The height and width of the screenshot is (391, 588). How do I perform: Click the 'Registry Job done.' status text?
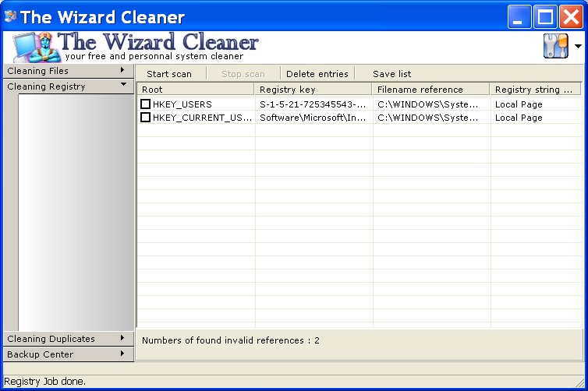pyautogui.click(x=44, y=381)
